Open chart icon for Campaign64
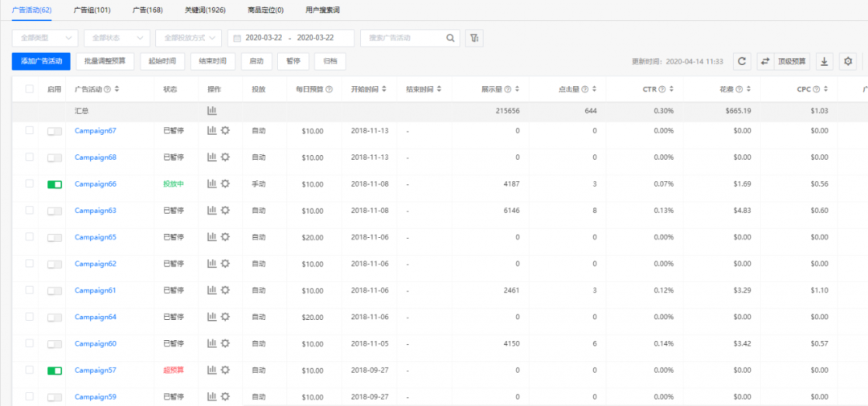 point(211,316)
